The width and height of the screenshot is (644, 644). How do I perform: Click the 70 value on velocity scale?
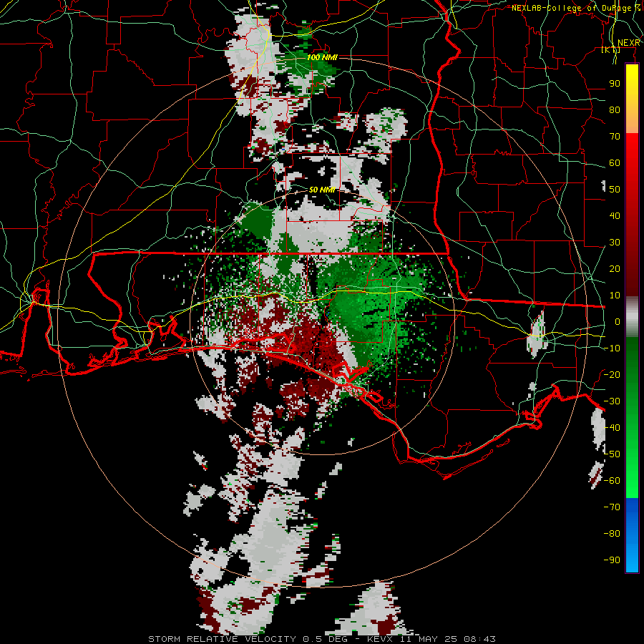pos(615,137)
